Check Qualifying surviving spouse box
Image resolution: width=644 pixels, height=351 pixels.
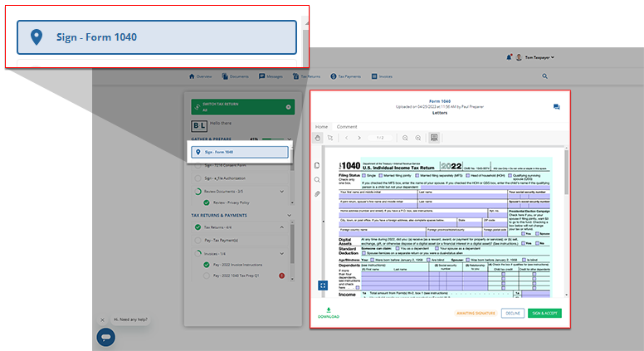click(510, 175)
